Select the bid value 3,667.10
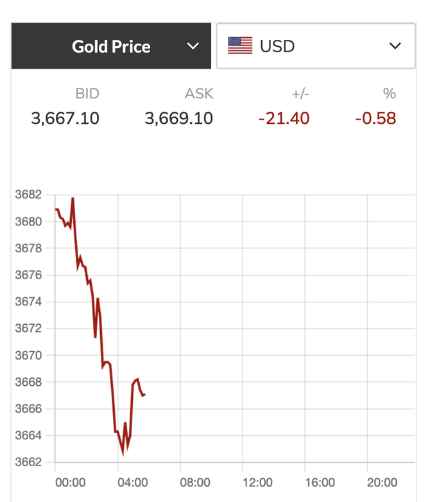The image size is (448, 502). (65, 118)
